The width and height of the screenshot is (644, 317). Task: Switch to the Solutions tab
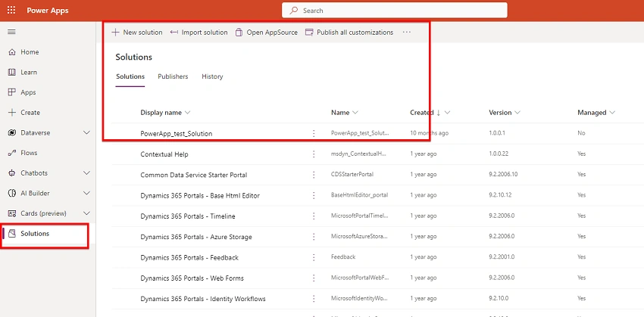[130, 76]
